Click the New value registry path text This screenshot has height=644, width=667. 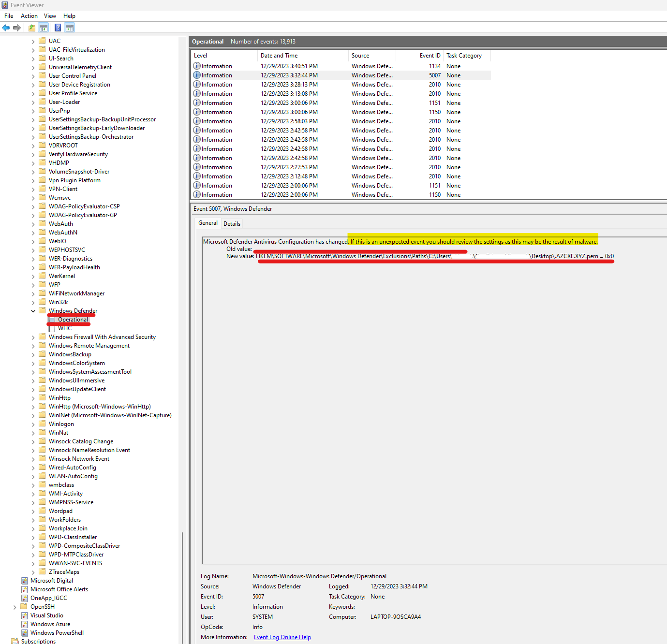pos(434,256)
